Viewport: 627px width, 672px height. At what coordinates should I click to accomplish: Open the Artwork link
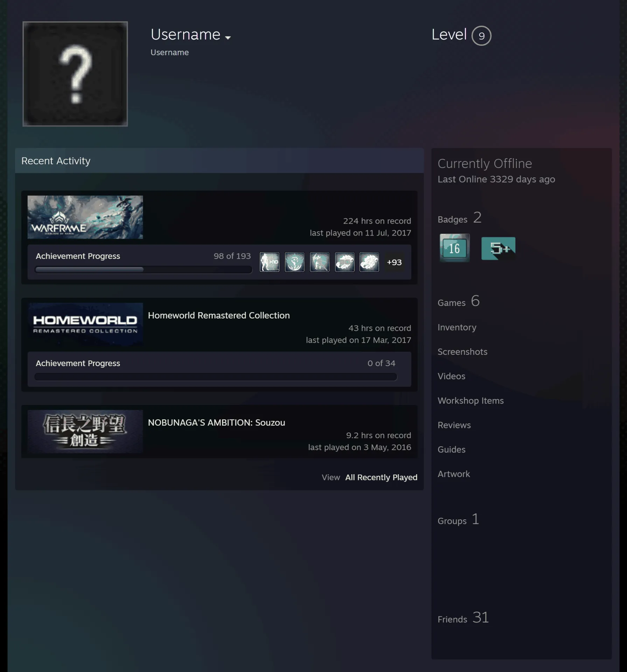[x=454, y=474]
